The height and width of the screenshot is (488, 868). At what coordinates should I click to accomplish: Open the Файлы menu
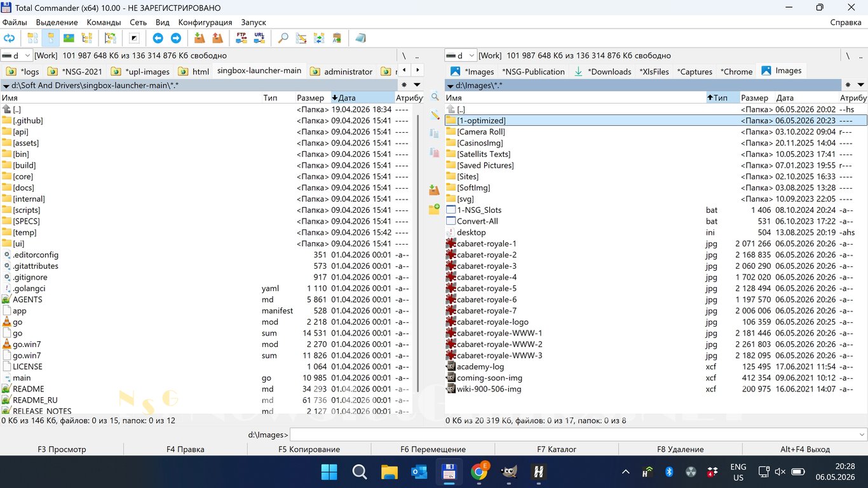click(x=15, y=22)
